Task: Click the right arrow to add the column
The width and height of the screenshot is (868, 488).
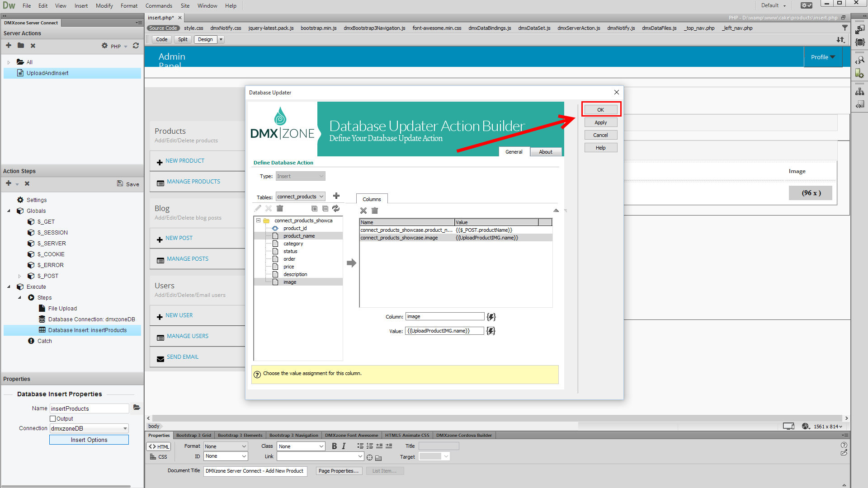Action: pos(351,263)
